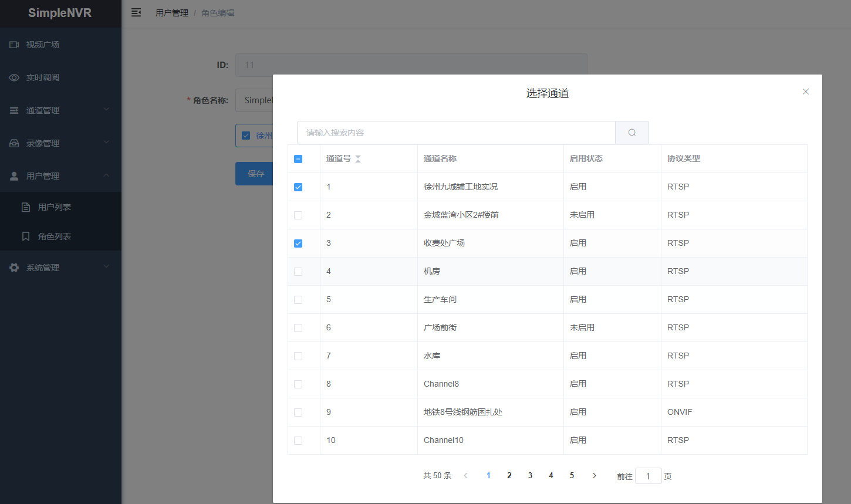Click the 角色列表 bookmark icon
Viewport: 851px width, 504px height.
[26, 236]
